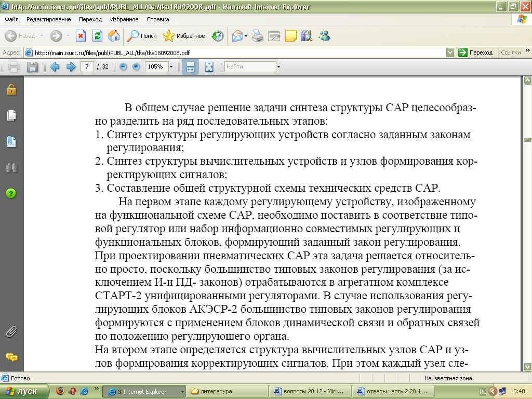Toggle fit-width scrolling page mode

pos(190,67)
